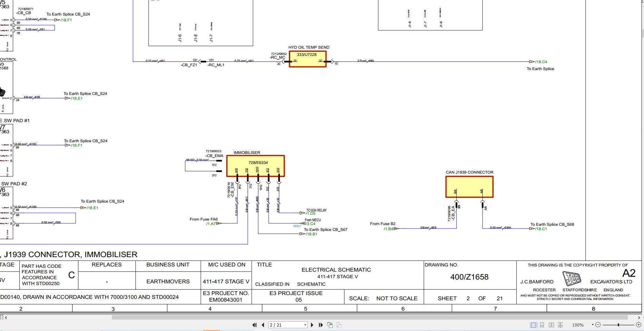Toggle continuous scrolling page layout

pos(542,325)
